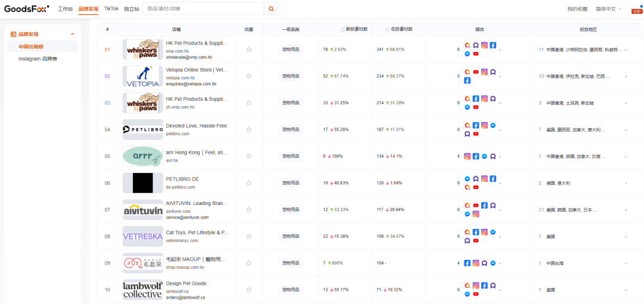Toggle favorite star for Design Pet Goods
The image size is (644, 304).
tap(249, 290)
